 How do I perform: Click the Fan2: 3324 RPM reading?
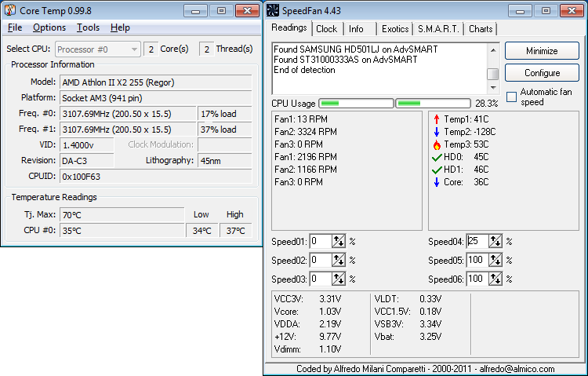pos(306,132)
